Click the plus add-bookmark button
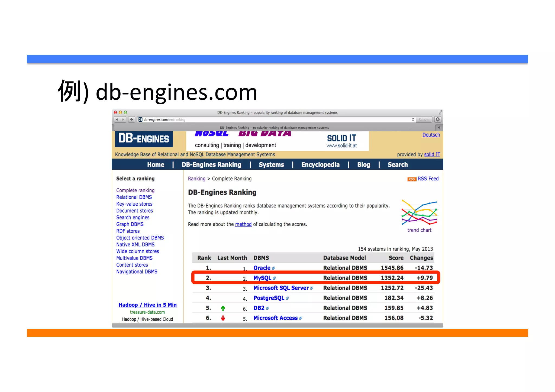This screenshot has width=555, height=392. click(131, 119)
